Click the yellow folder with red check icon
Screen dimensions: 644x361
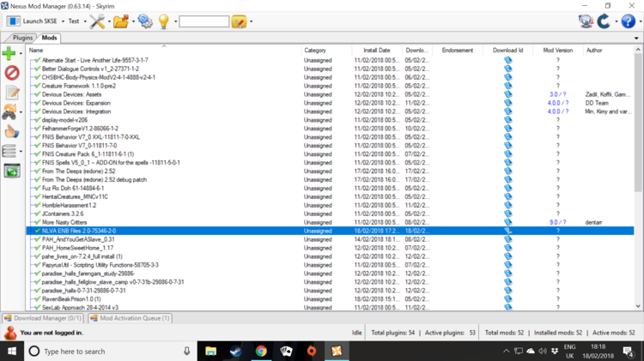[239, 21]
